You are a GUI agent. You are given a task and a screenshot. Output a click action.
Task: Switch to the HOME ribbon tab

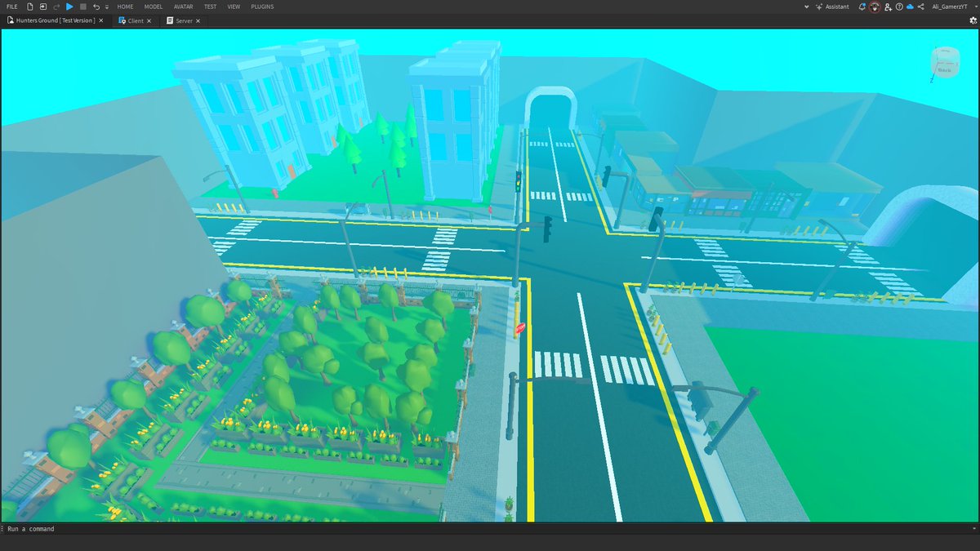(x=125, y=7)
